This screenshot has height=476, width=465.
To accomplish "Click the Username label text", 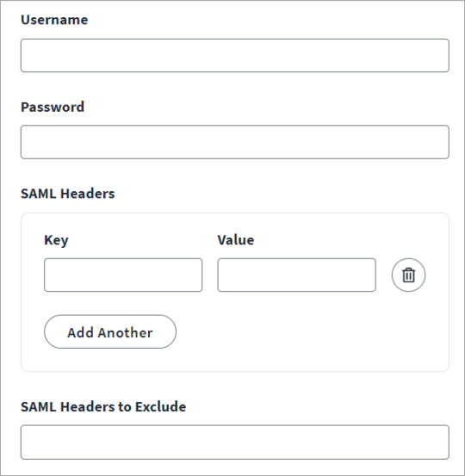I will click(54, 20).
